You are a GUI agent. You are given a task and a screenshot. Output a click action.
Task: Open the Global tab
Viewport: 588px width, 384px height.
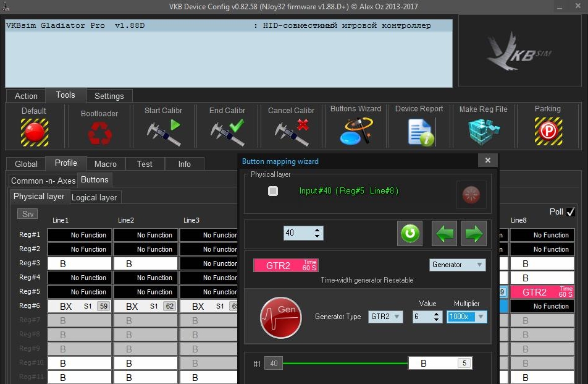click(26, 164)
